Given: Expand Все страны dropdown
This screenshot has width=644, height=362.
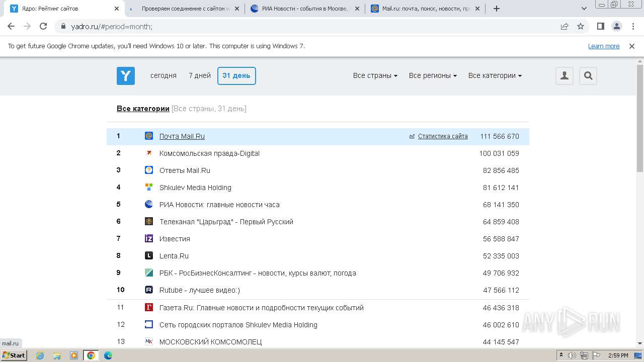Looking at the screenshot, I should pos(375,75).
